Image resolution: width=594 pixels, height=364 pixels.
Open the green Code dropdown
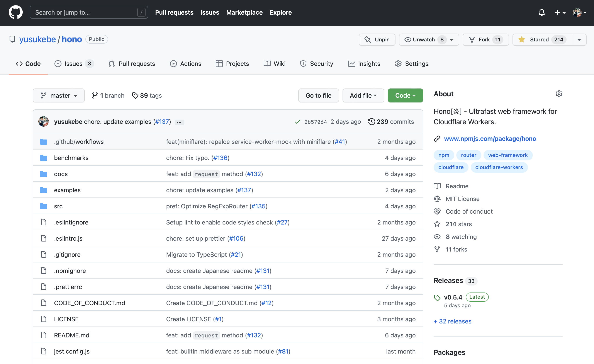[405, 95]
